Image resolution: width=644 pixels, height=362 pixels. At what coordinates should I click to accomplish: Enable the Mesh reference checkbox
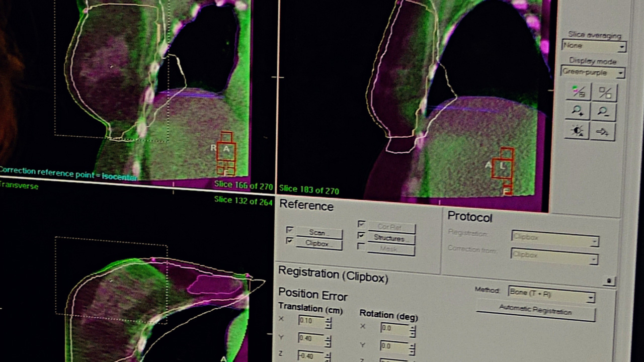pyautogui.click(x=361, y=246)
